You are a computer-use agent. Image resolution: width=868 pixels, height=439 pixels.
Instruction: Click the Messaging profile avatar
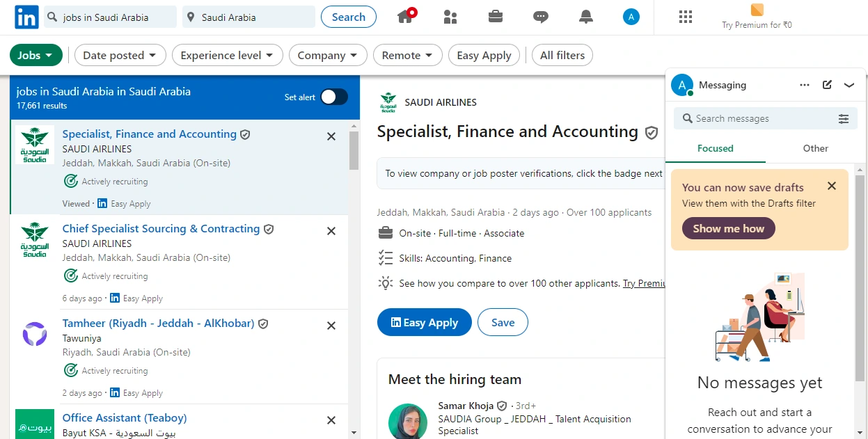click(682, 85)
